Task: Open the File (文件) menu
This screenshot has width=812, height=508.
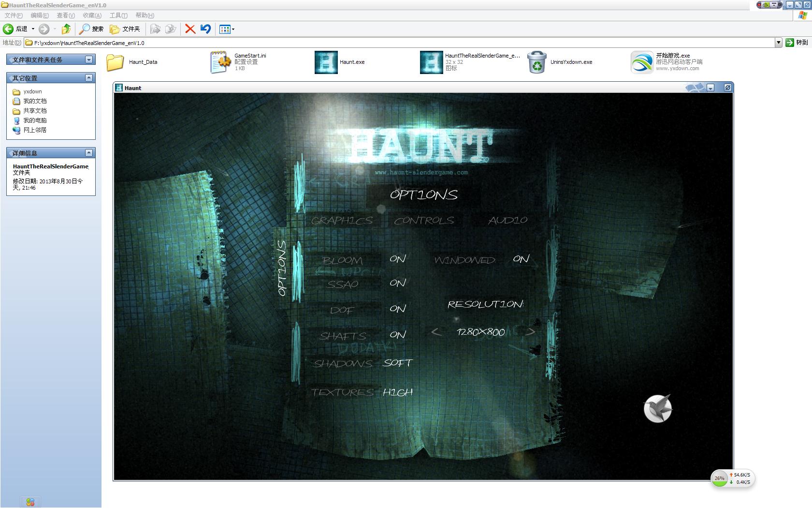Action: (13, 15)
